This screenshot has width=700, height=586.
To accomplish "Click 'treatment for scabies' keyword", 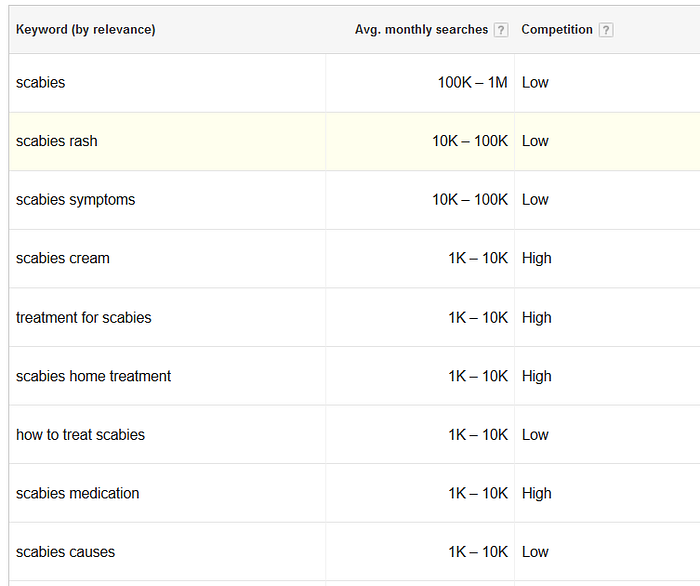I will click(84, 318).
